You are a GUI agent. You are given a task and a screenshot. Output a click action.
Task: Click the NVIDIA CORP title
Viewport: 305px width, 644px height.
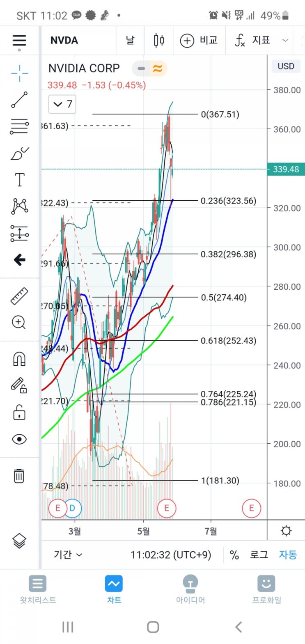click(x=84, y=68)
